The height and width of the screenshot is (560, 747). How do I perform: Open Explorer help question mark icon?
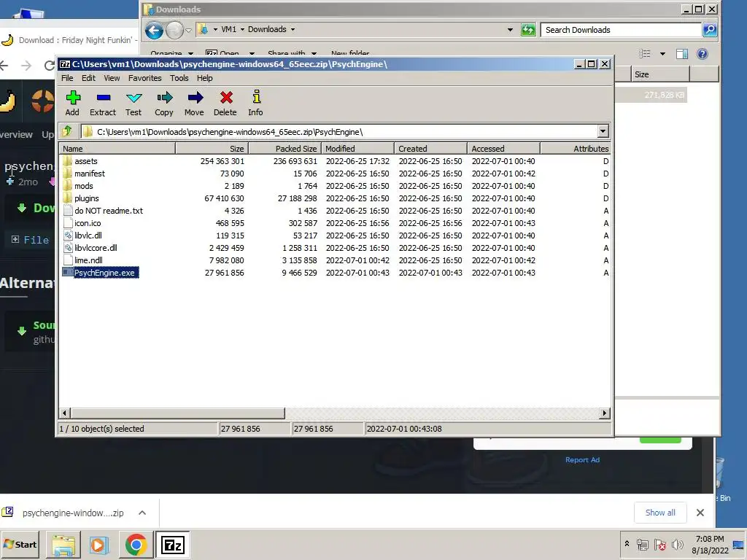tap(703, 54)
